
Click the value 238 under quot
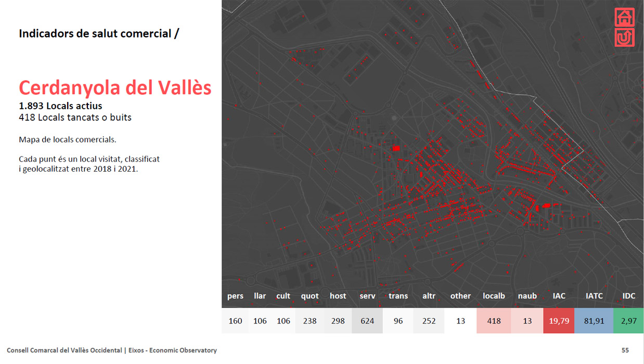(x=310, y=321)
